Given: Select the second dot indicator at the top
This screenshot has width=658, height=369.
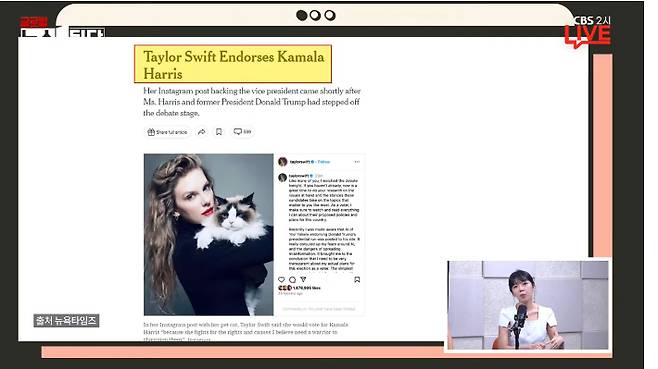Looking at the screenshot, I should (315, 16).
